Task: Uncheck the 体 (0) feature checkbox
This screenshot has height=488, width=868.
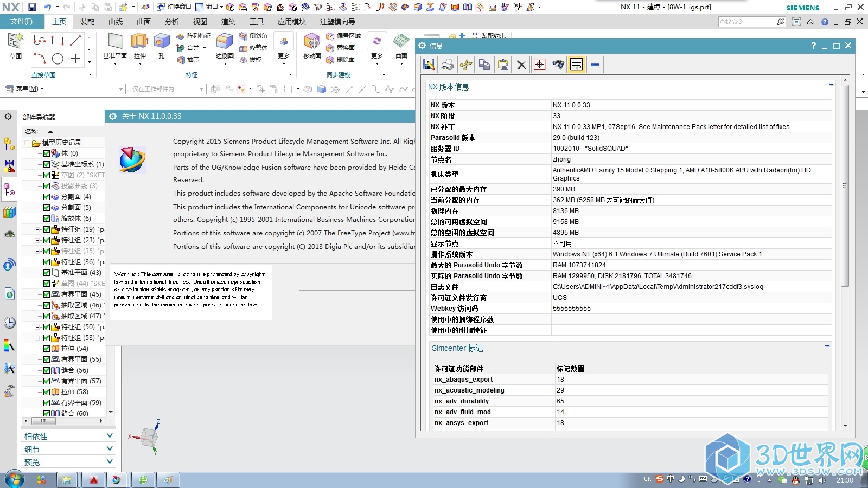Action: coord(47,153)
